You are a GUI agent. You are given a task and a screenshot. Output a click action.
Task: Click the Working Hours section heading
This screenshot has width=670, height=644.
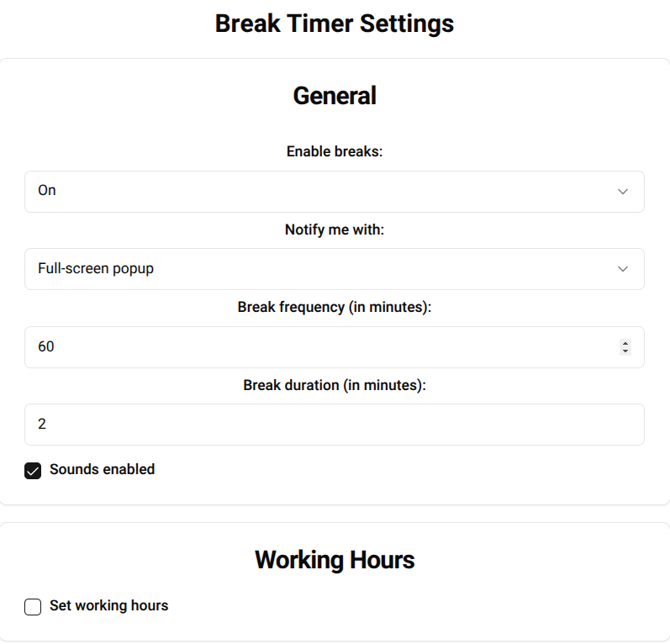click(x=334, y=560)
